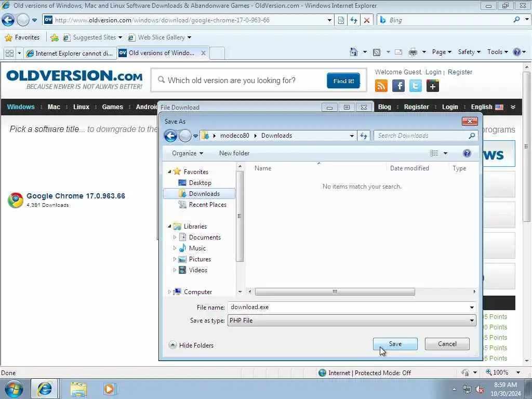Click the muted volume tray icon
The width and height of the screenshot is (532, 399).
480,389
